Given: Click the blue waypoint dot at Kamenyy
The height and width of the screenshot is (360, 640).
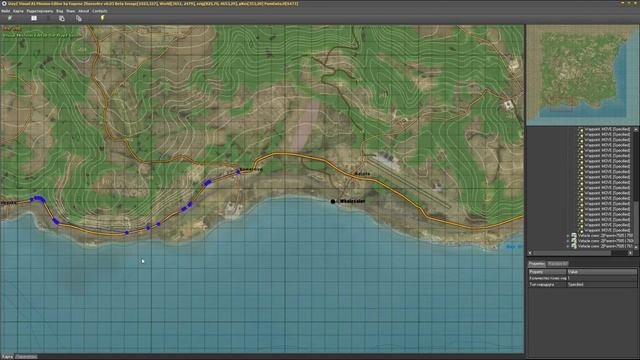Looking at the screenshot, I should point(238,172).
